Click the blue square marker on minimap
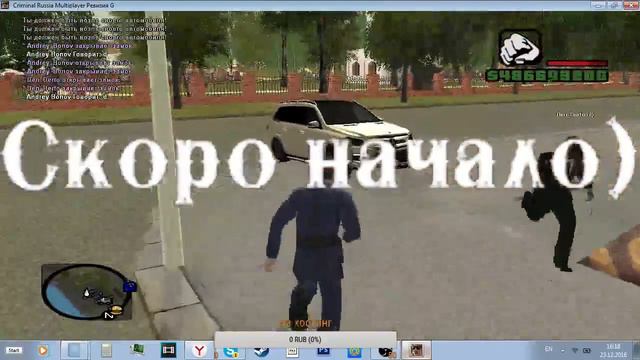 pos(130,286)
